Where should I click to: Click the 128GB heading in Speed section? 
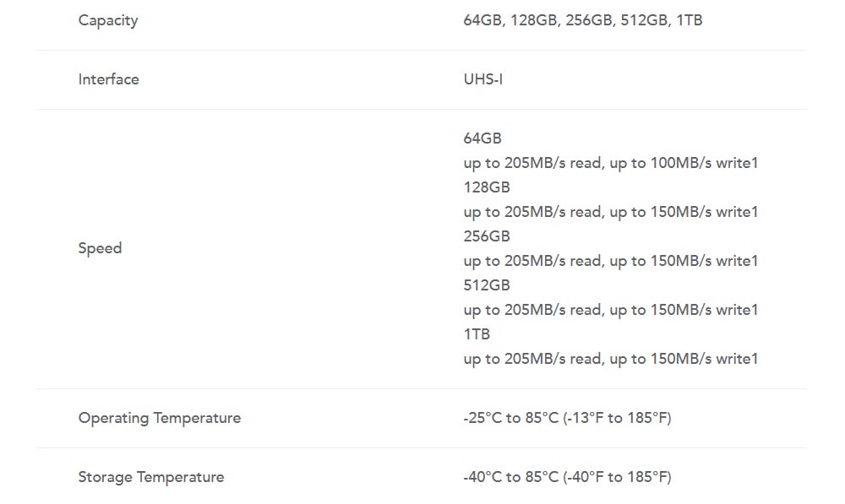(487, 187)
